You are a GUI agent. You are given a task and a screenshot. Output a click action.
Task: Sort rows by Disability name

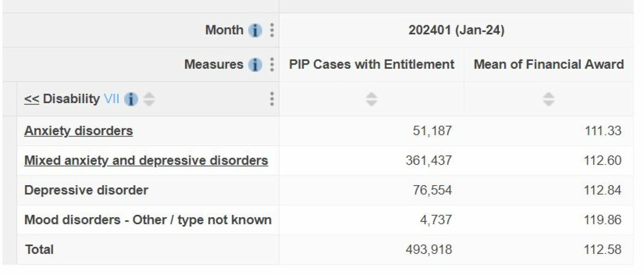tap(148, 99)
